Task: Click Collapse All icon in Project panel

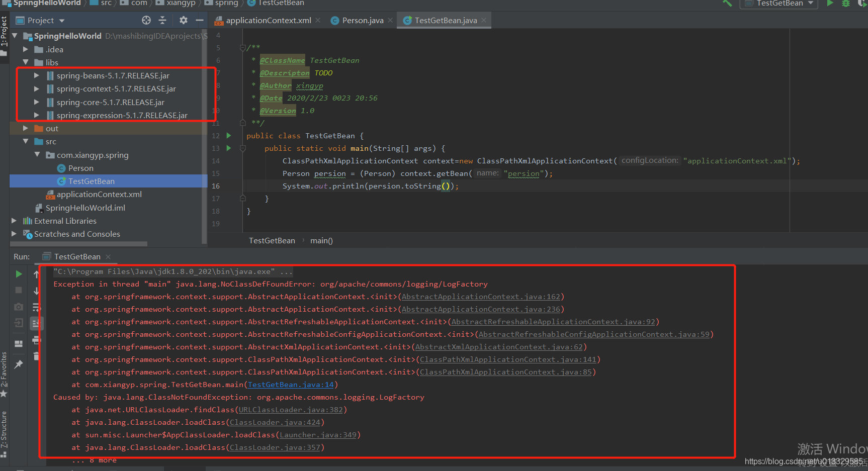Action: (162, 20)
